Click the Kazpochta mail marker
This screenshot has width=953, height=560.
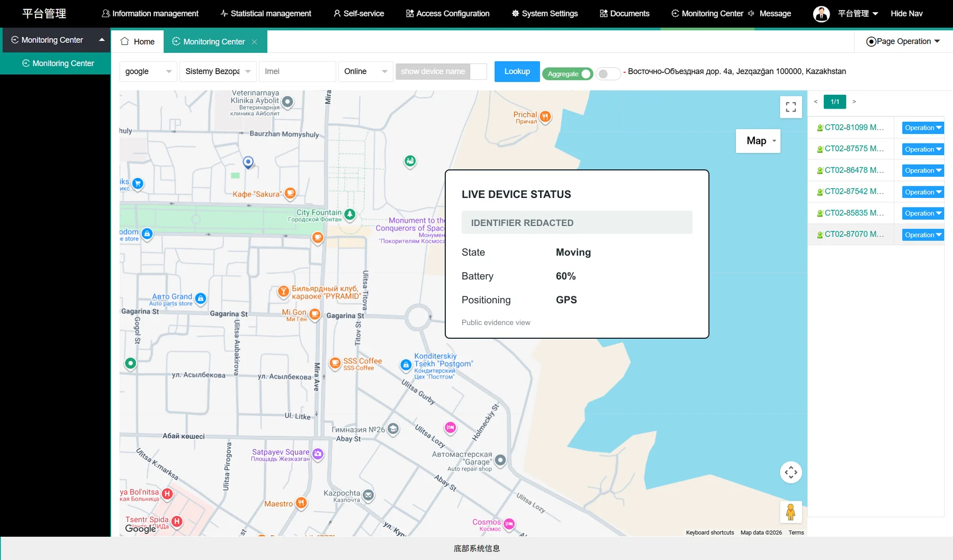point(368,495)
